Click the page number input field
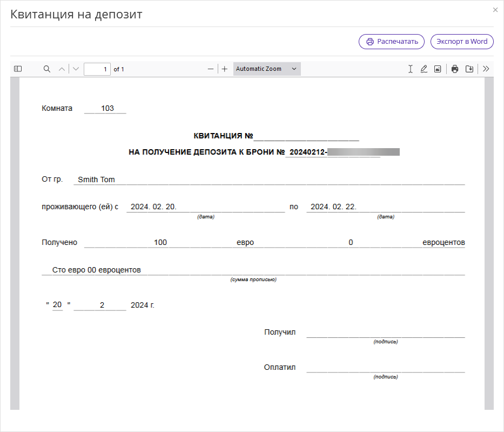This screenshot has height=432, width=504. pyautogui.click(x=97, y=69)
